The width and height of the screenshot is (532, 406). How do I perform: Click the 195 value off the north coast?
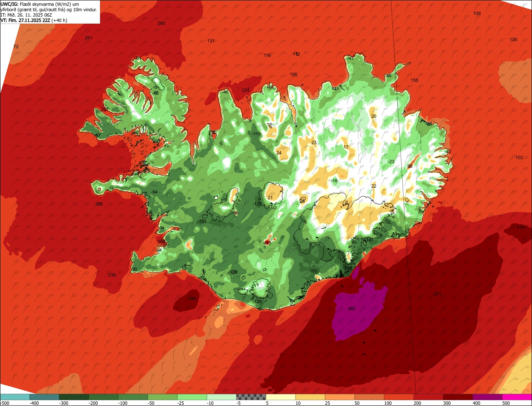tap(293, 74)
